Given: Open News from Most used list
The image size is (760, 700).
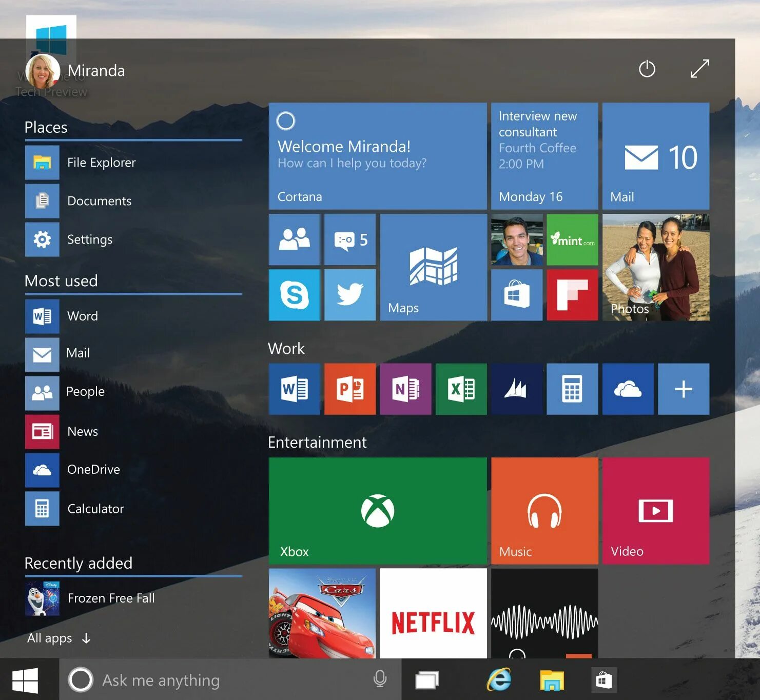Looking at the screenshot, I should (x=133, y=432).
